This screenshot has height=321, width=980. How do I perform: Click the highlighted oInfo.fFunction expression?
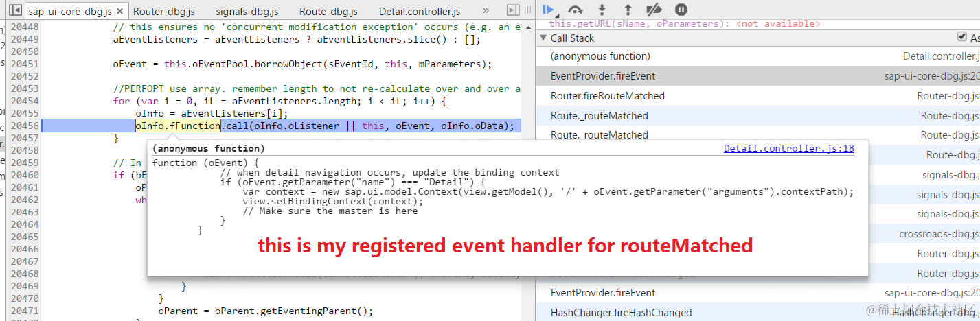pos(178,126)
